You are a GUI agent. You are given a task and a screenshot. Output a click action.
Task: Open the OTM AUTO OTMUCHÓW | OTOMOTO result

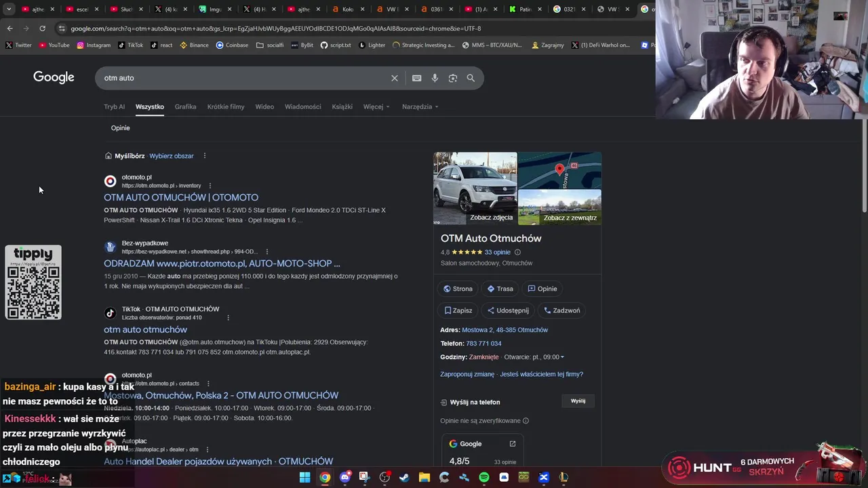181,197
